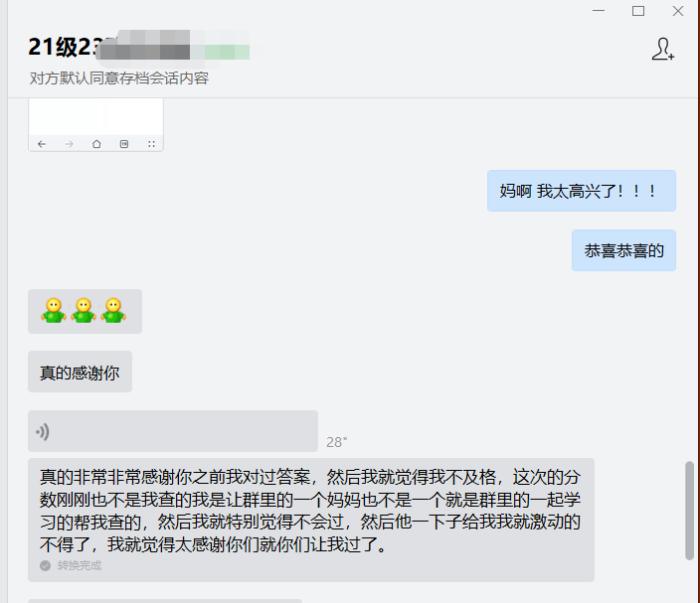Select the 妈啊 我太高兴了 message bubble
This screenshot has height=603, width=700.
[581, 191]
